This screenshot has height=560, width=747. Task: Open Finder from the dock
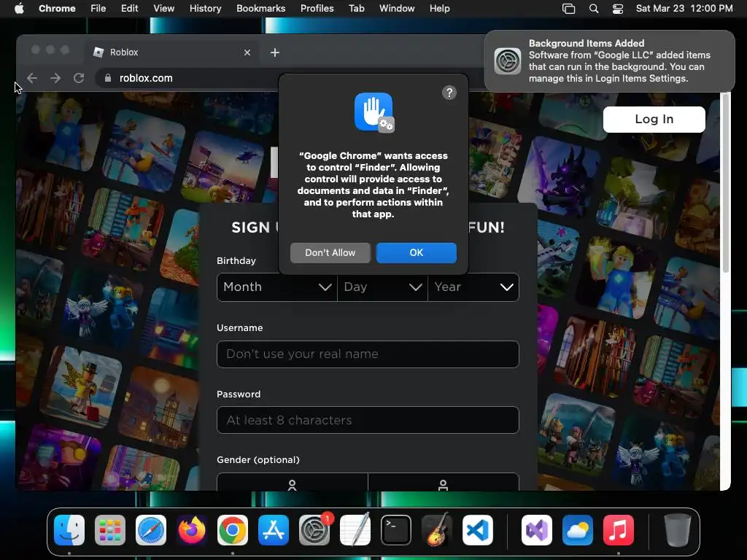[69, 529]
